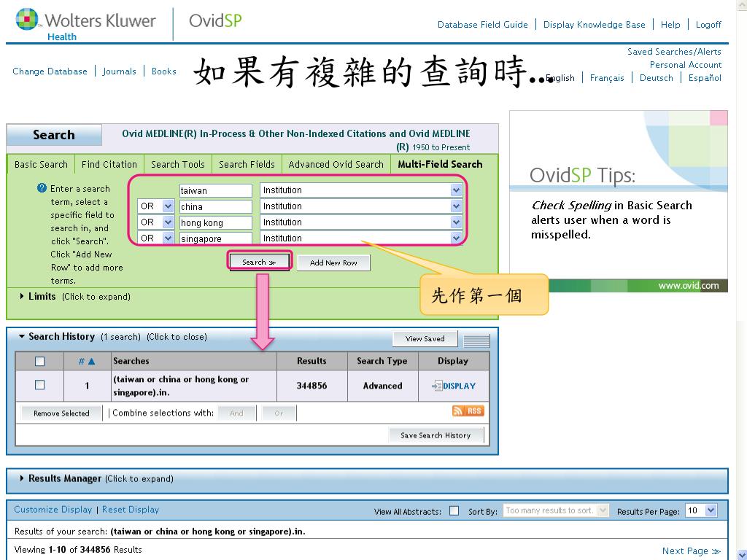
Task: Open Saved Searches/Alerts link
Action: (674, 52)
